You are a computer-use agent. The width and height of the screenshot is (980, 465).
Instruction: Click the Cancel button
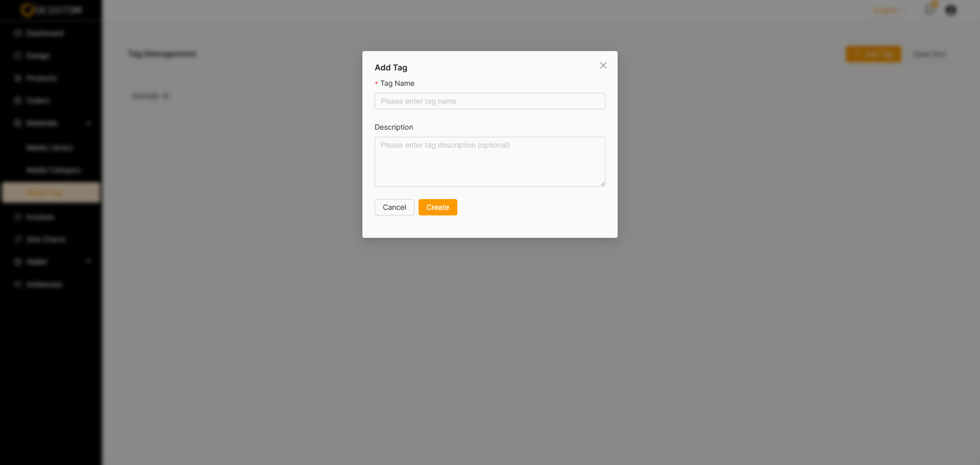coord(395,207)
